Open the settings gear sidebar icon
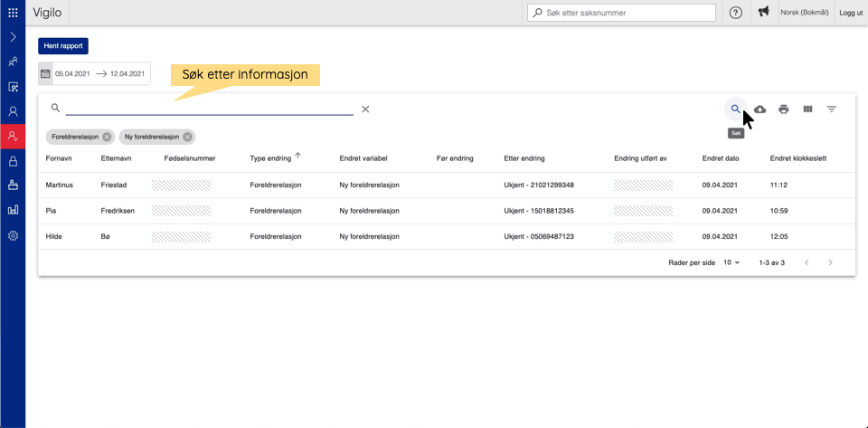This screenshot has width=868, height=428. [x=13, y=236]
